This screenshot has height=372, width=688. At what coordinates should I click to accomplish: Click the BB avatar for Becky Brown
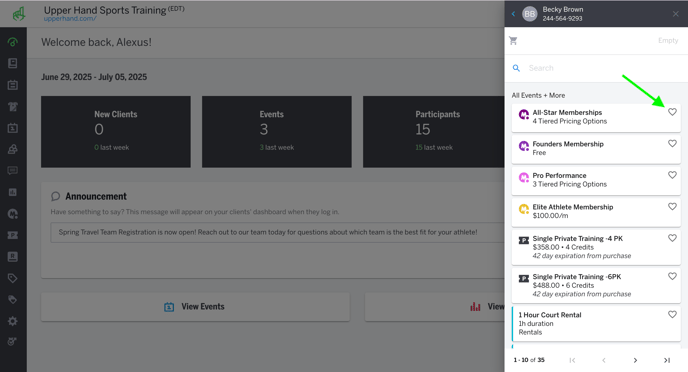point(530,14)
